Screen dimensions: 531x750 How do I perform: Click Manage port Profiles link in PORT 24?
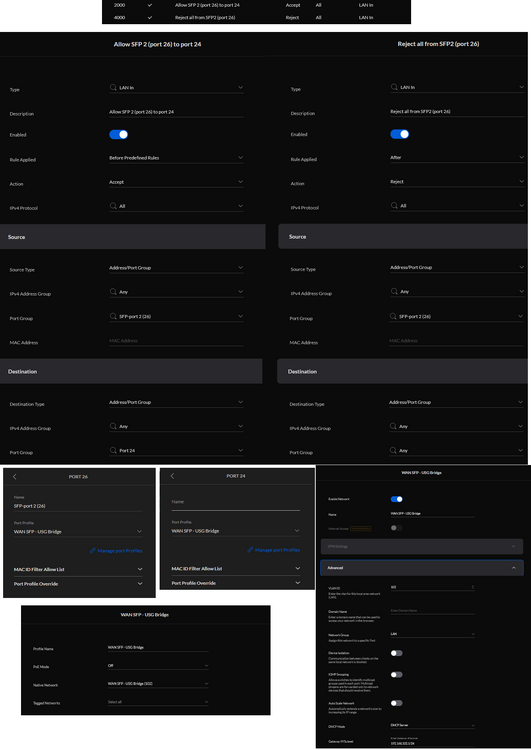277,550
